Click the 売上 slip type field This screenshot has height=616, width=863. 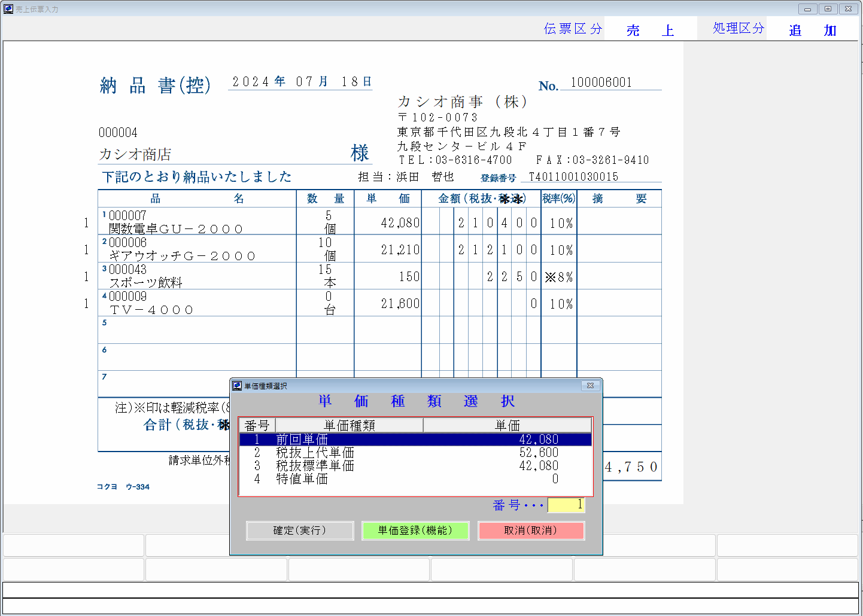point(651,30)
